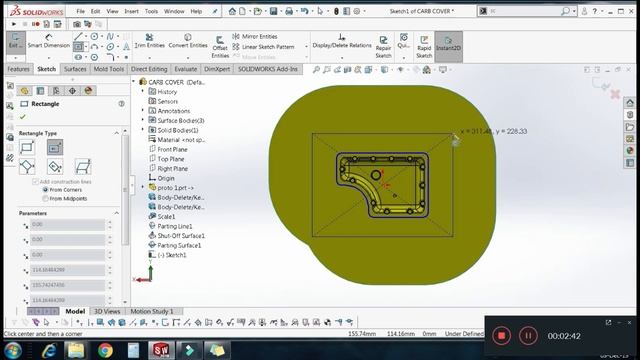Toggle the Add construction lines checkbox
Screen dimensions: 640x360
(35, 182)
